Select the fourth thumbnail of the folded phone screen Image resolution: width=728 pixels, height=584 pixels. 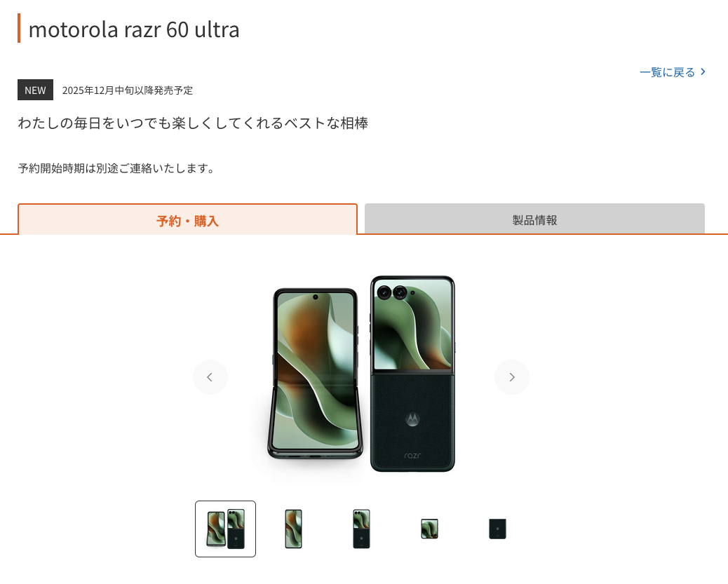[x=429, y=529]
